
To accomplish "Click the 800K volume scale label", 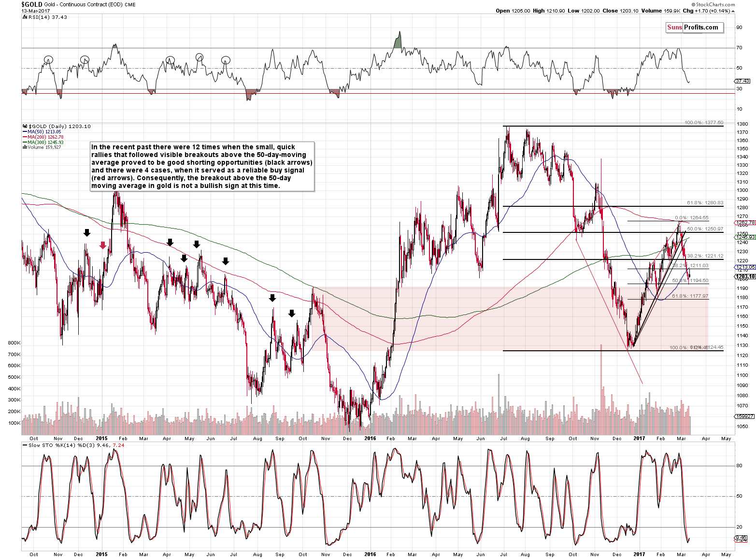I will coord(14,343).
